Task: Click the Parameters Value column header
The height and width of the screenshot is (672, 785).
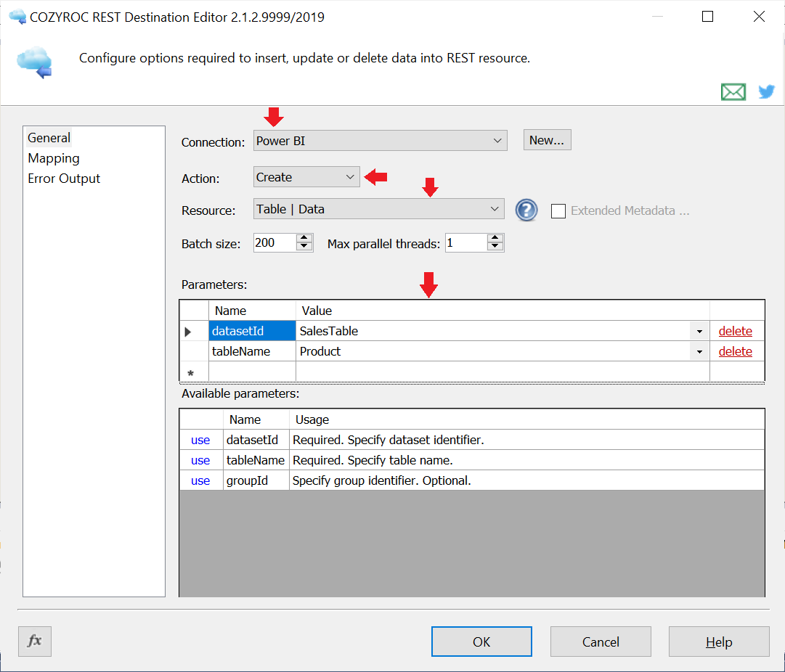Action: [x=503, y=311]
